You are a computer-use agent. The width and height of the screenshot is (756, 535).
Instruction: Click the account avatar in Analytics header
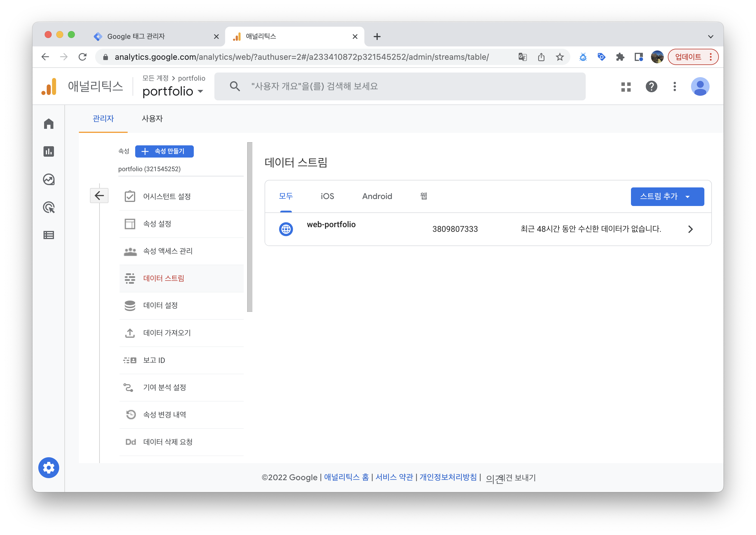pyautogui.click(x=700, y=87)
